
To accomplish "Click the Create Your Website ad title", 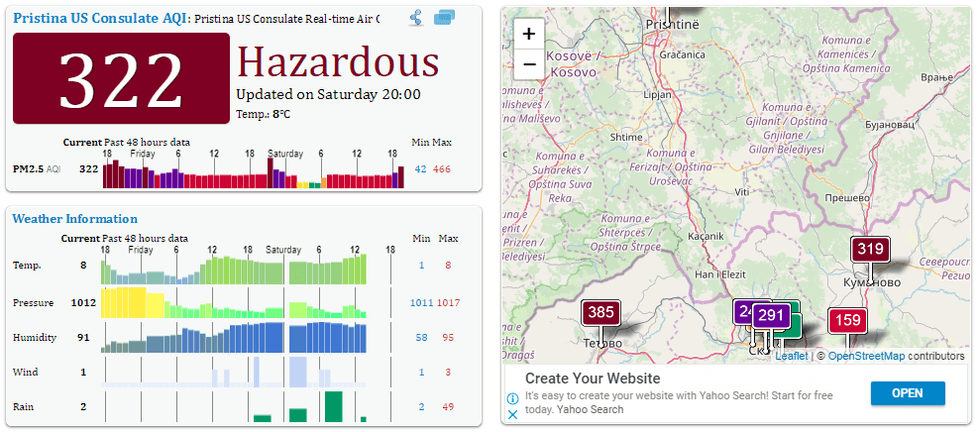I will tap(592, 379).
